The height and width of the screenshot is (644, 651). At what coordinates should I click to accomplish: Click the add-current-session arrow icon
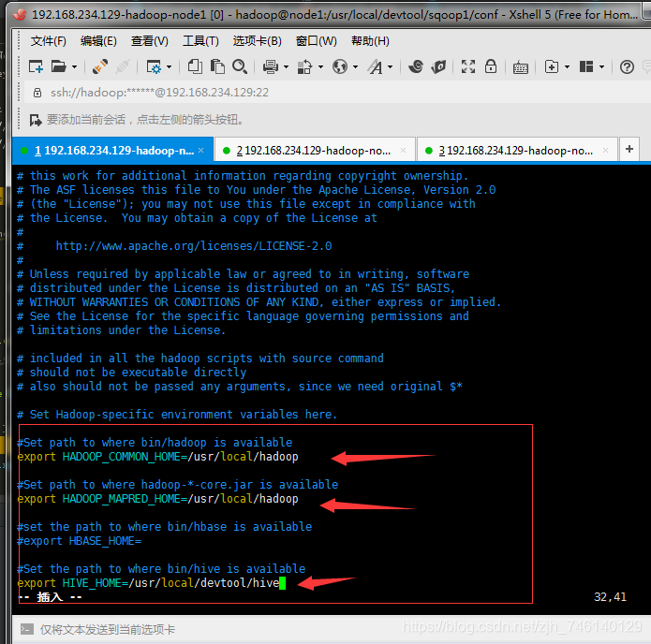point(36,120)
